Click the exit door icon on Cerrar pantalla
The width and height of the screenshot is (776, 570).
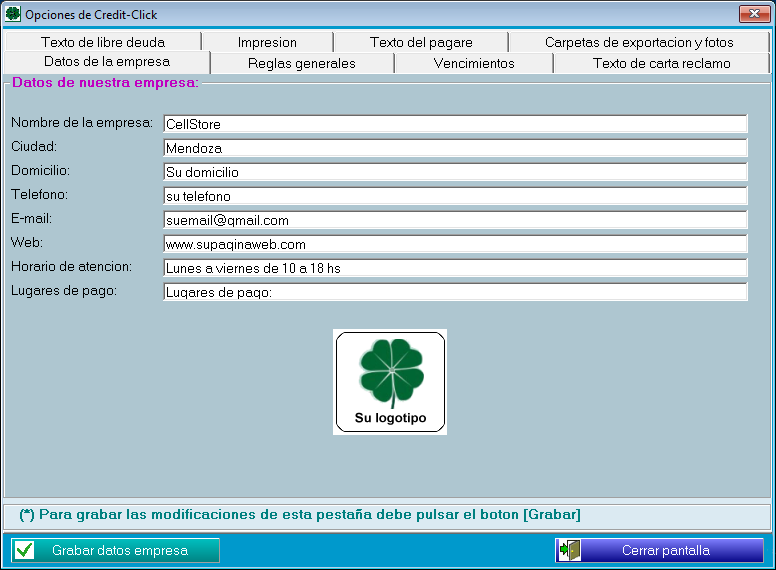click(x=570, y=550)
